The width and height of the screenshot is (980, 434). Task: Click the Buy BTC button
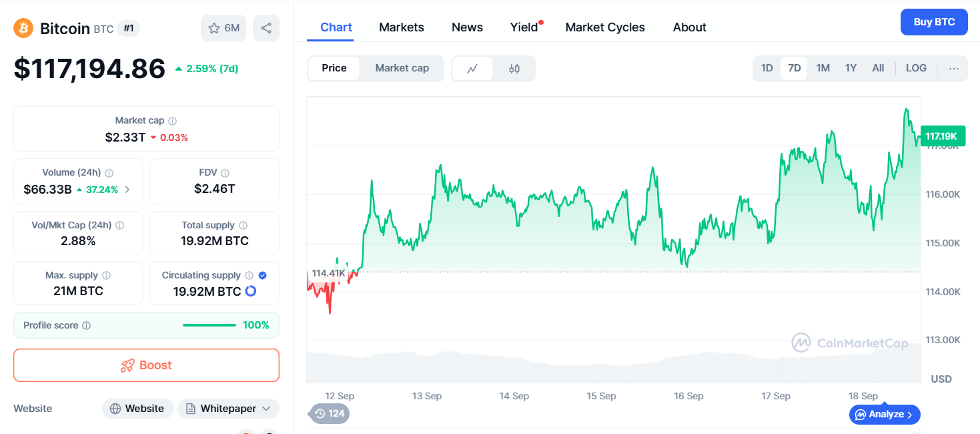(933, 22)
